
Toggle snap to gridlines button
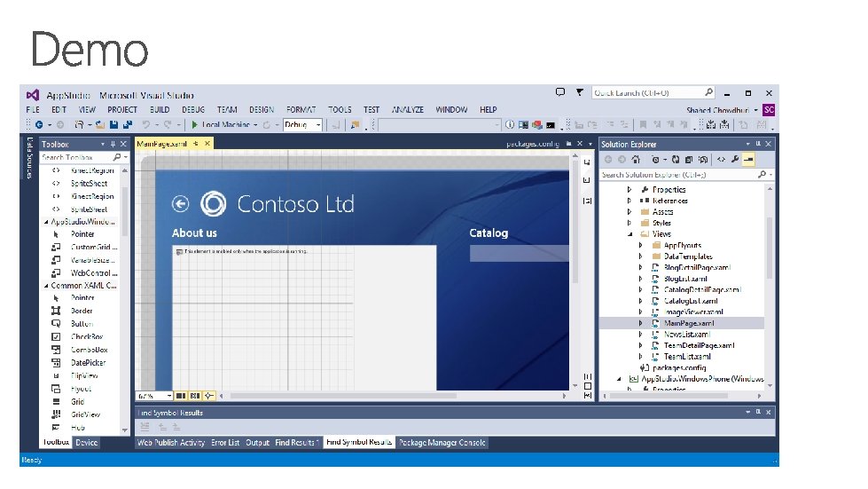pos(195,396)
